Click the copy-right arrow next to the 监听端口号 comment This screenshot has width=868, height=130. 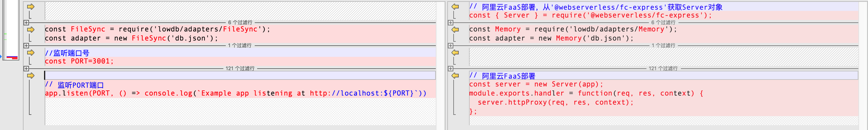(x=31, y=53)
